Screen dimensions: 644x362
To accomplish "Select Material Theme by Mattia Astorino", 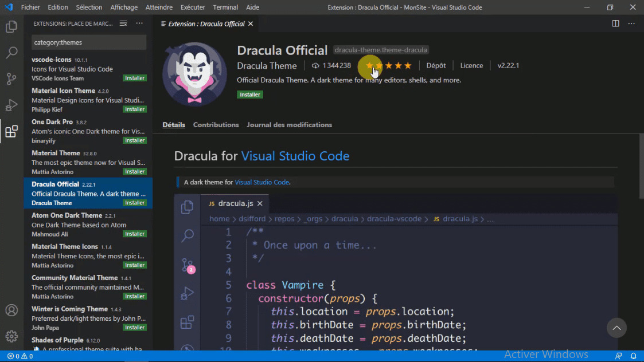I will (x=88, y=162).
